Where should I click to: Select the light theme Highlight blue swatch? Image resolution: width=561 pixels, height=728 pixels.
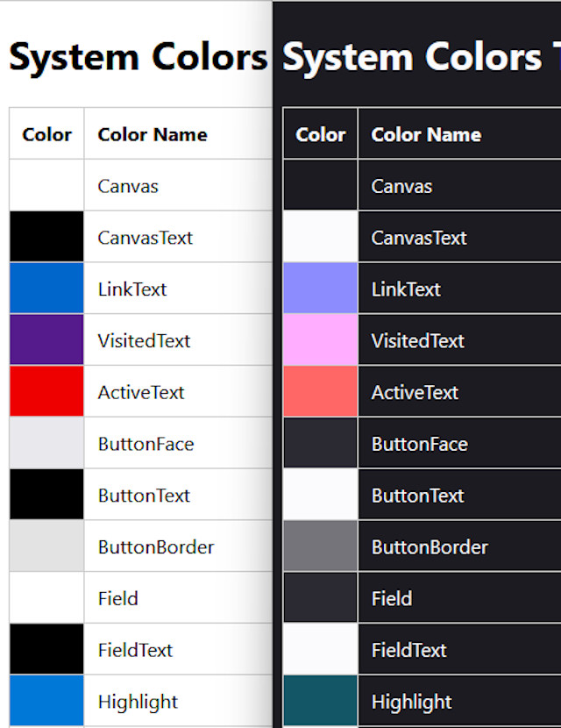[46, 700]
